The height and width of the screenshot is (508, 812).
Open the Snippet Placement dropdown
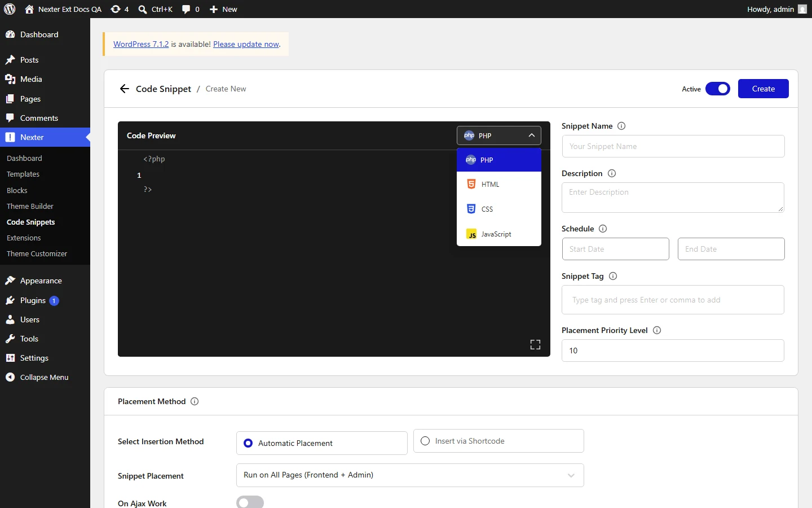click(410, 475)
